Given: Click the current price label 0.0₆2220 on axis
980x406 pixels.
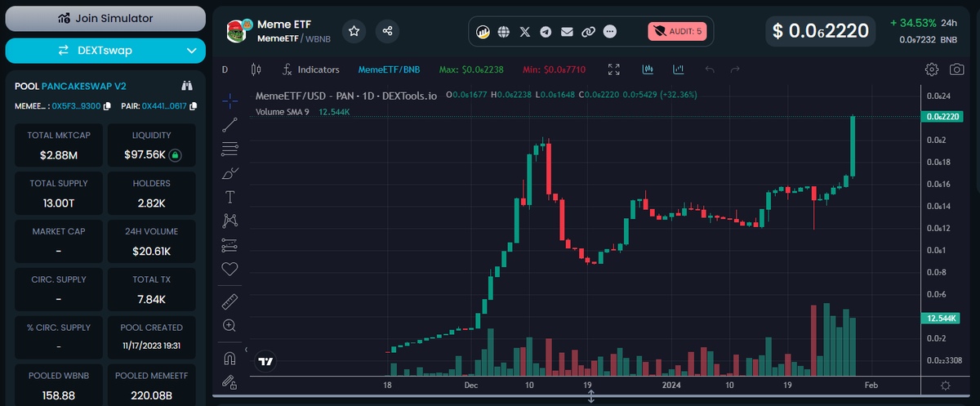Looking at the screenshot, I should coord(942,117).
